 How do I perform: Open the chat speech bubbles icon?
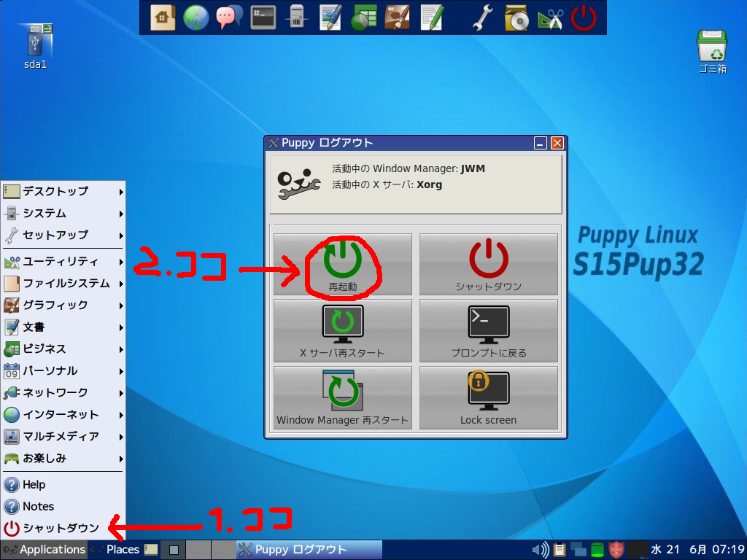coord(228,17)
